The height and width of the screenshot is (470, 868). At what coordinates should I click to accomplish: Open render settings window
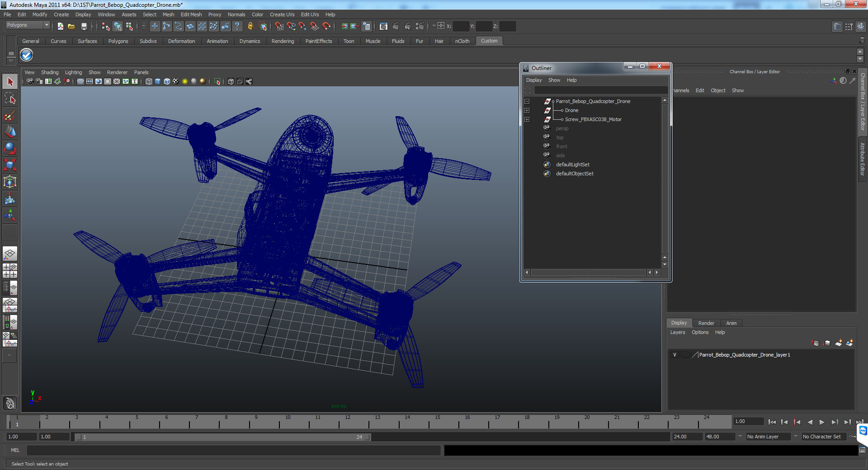tap(420, 26)
